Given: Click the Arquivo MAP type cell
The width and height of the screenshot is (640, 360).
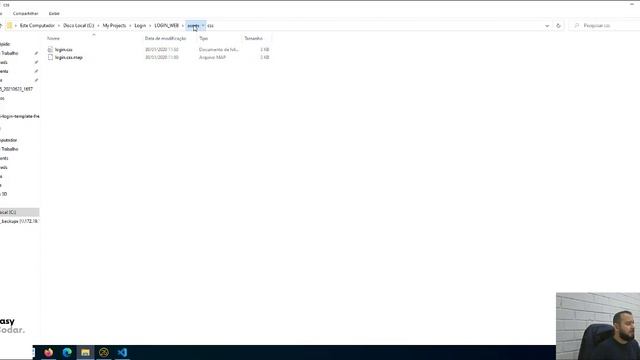Looking at the screenshot, I should 212,58.
